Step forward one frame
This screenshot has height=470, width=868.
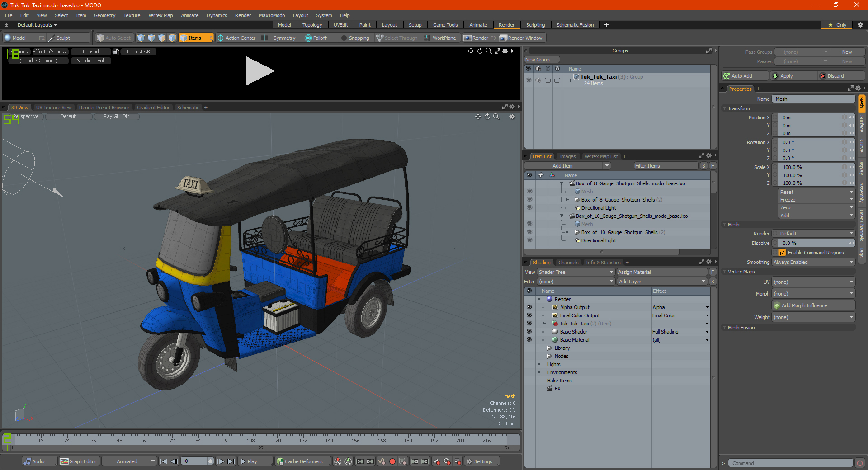tap(220, 461)
